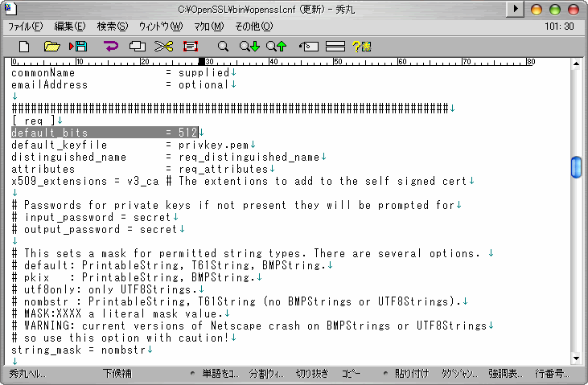Click the 秀丸ヘル... function key button
Image resolution: width=588 pixels, height=385 pixels.
(x=27, y=374)
